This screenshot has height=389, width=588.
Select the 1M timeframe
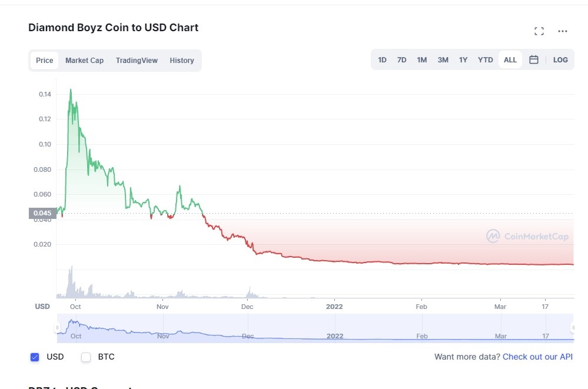[422, 59]
